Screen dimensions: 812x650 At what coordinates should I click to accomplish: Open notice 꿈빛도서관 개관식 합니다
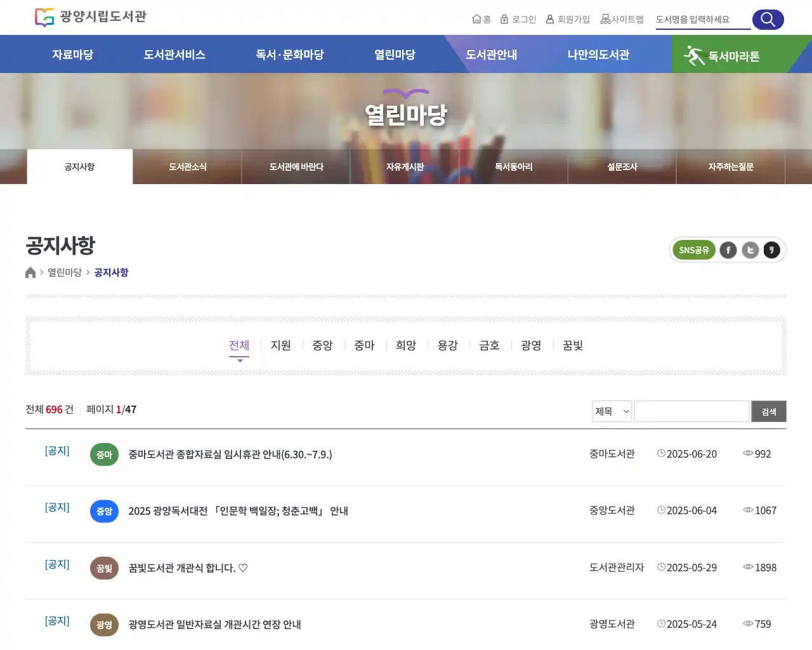[x=188, y=568]
